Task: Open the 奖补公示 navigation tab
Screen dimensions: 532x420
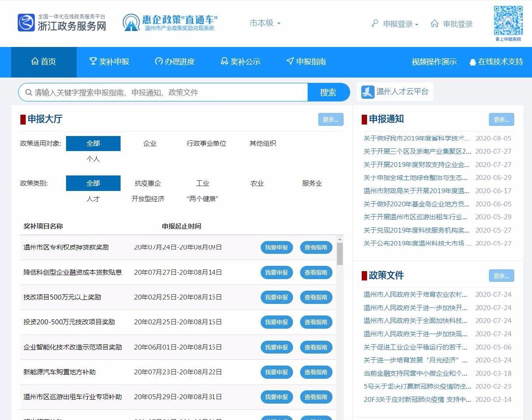Action: coord(240,62)
